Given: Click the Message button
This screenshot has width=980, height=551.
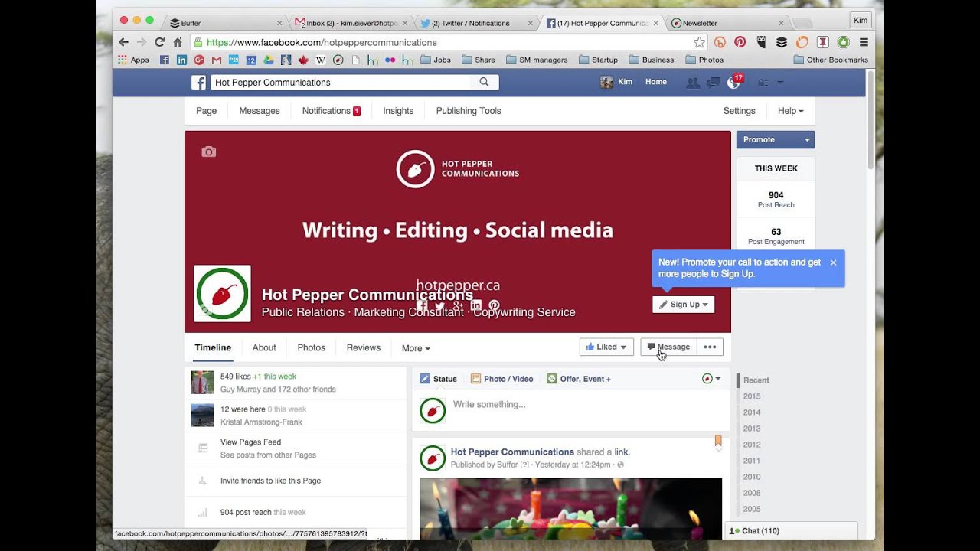Looking at the screenshot, I should point(668,347).
